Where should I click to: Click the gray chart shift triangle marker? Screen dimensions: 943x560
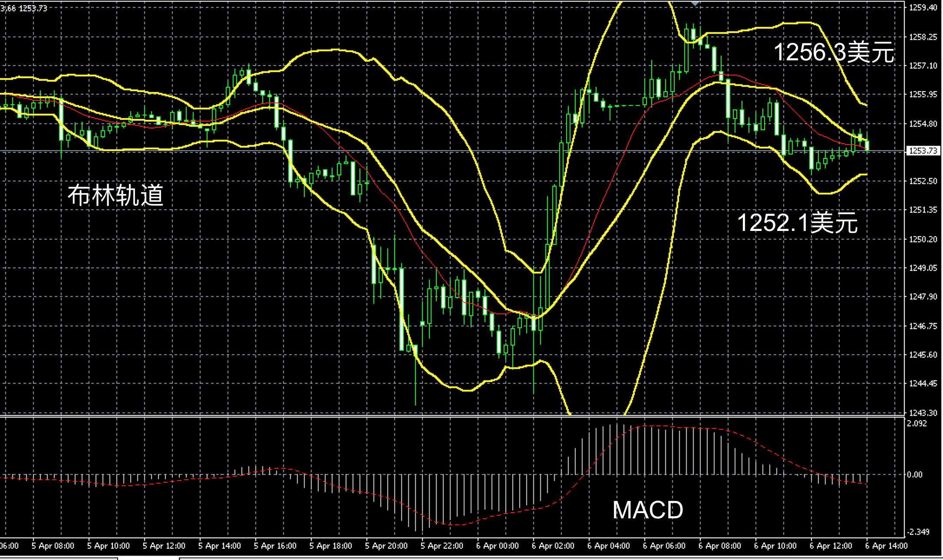coord(695,3)
